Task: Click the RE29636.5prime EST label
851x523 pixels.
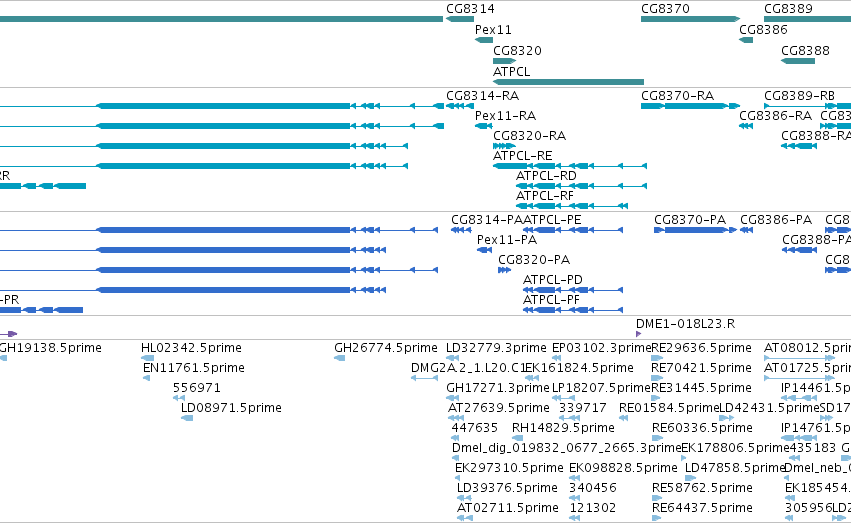Action: pyautogui.click(x=701, y=348)
